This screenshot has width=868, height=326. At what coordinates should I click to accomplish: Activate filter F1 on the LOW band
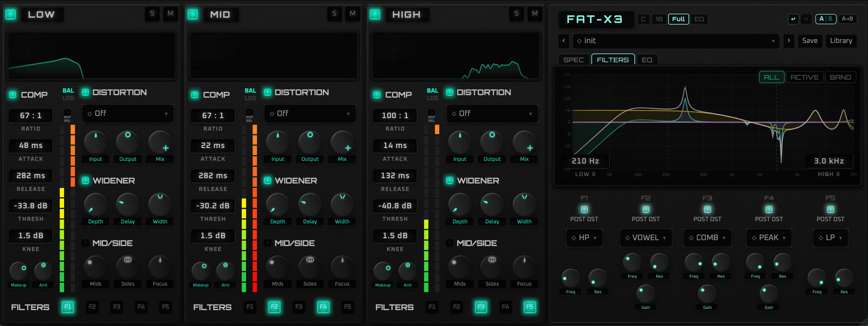coord(68,307)
